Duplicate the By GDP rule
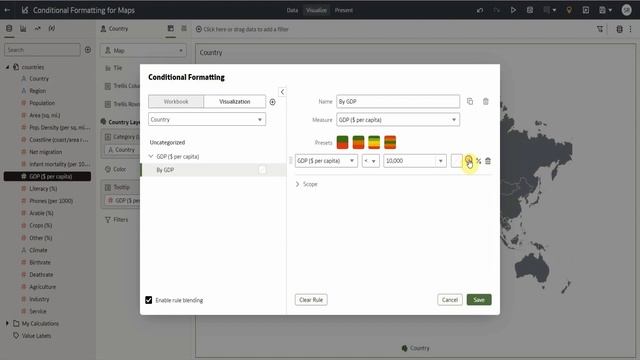This screenshot has height=360, width=640. 470,101
